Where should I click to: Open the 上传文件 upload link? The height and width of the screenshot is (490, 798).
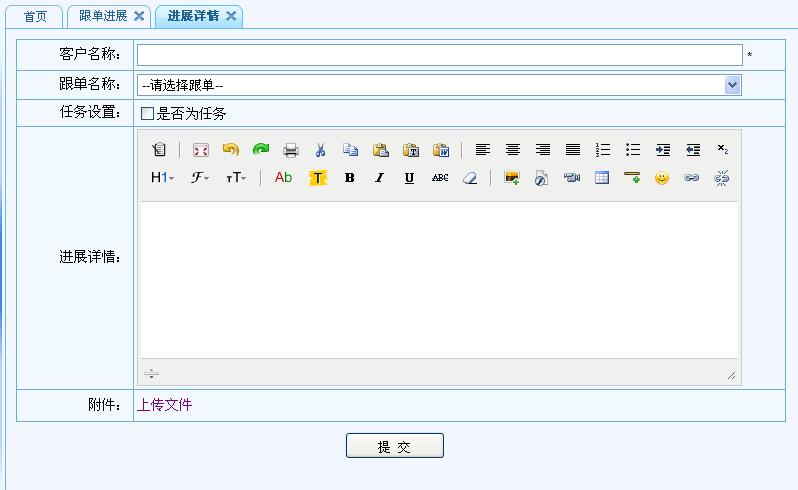pos(164,405)
